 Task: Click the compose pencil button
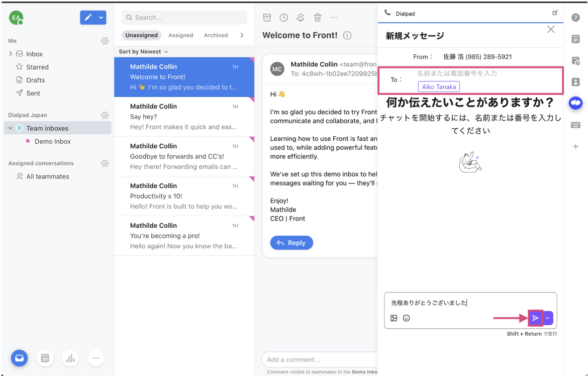tap(88, 18)
